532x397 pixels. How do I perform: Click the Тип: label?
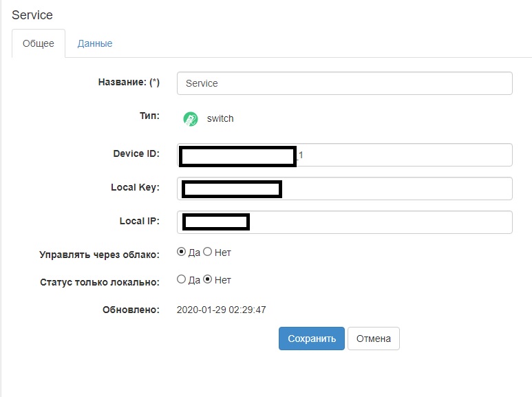(x=149, y=116)
